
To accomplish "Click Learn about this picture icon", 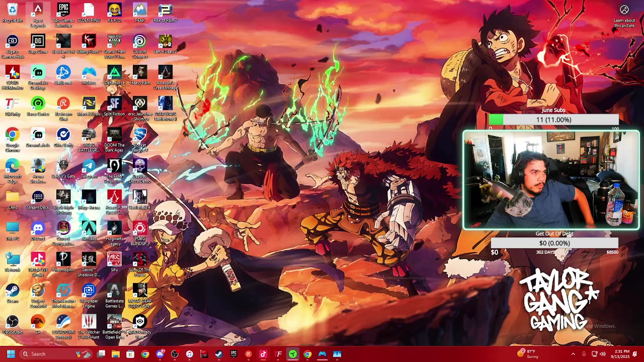I will pyautogui.click(x=624, y=10).
